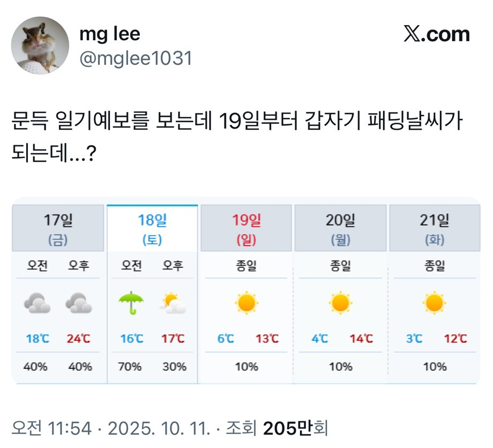Select the 20일 (월) forecast tab
Viewport: 493px width, 448px height.
click(x=340, y=228)
